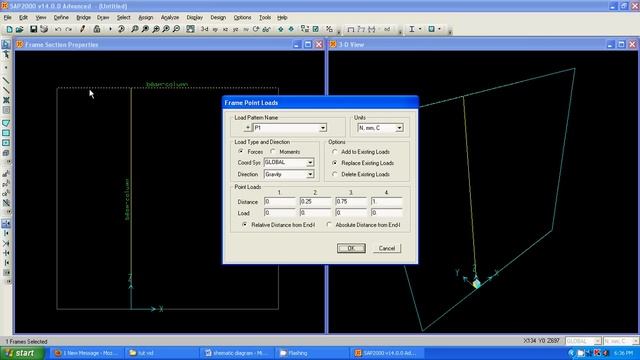Image resolution: width=640 pixels, height=360 pixels.
Task: Open the Coord Sys dropdown
Action: [x=310, y=162]
